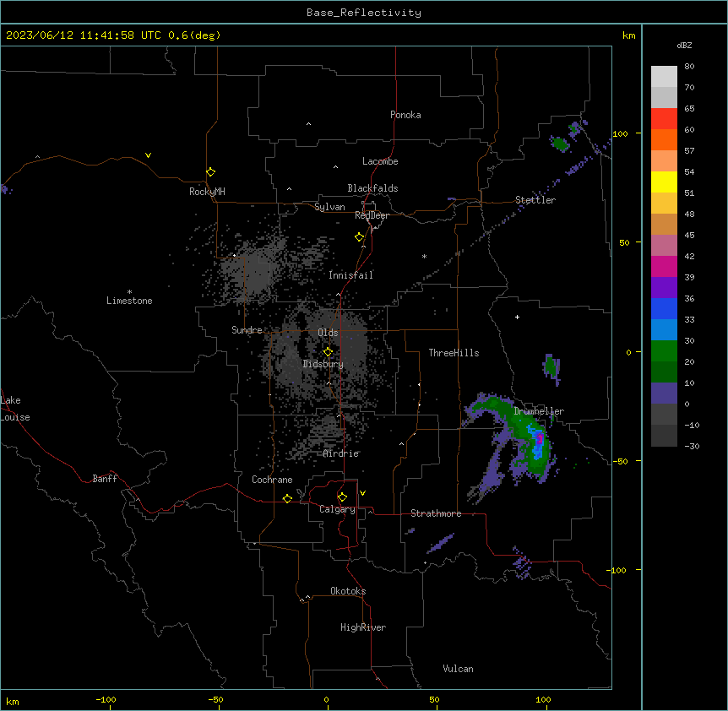Select the yellow diamond marker between Olds and Didsbury
Viewport: 728px width, 711px height.
pos(328,351)
